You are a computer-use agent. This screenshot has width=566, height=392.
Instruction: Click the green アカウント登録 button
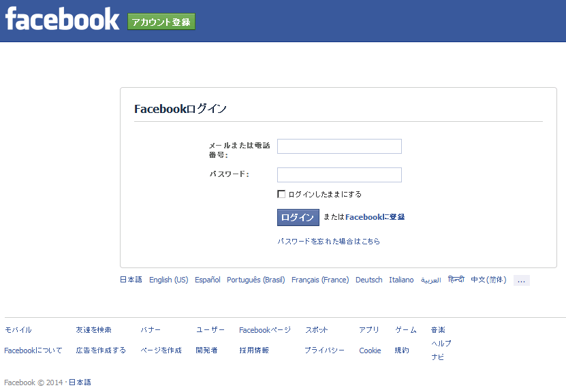[161, 22]
